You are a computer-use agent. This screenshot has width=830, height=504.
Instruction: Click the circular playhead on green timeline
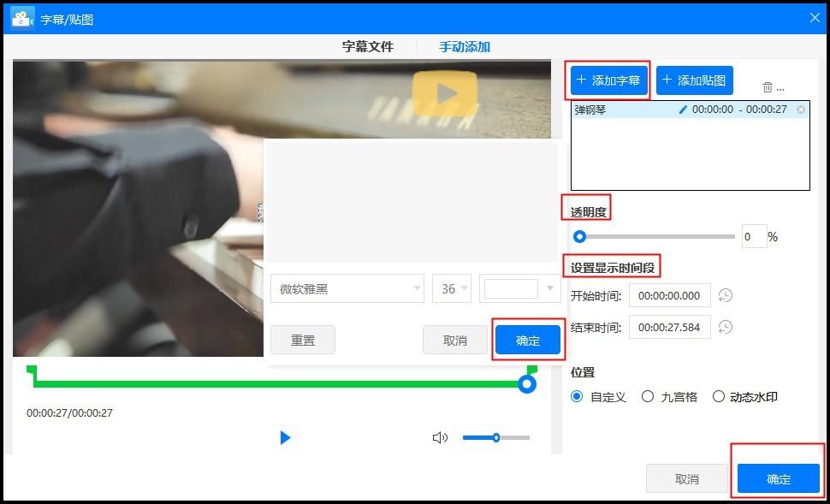pyautogui.click(x=526, y=384)
